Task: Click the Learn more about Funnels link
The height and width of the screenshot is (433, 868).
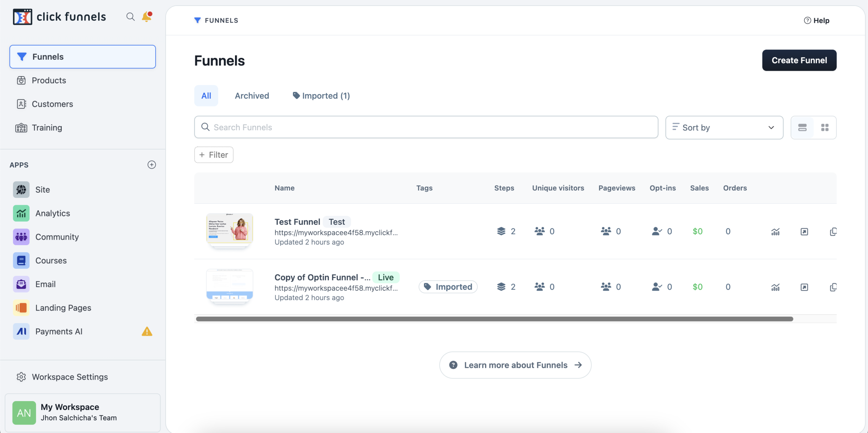Action: [515, 365]
